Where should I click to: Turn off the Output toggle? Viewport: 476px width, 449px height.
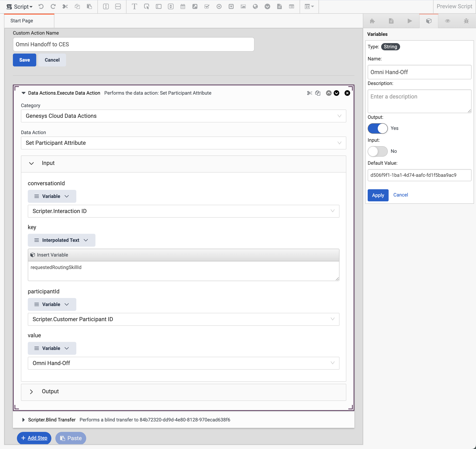coord(378,128)
